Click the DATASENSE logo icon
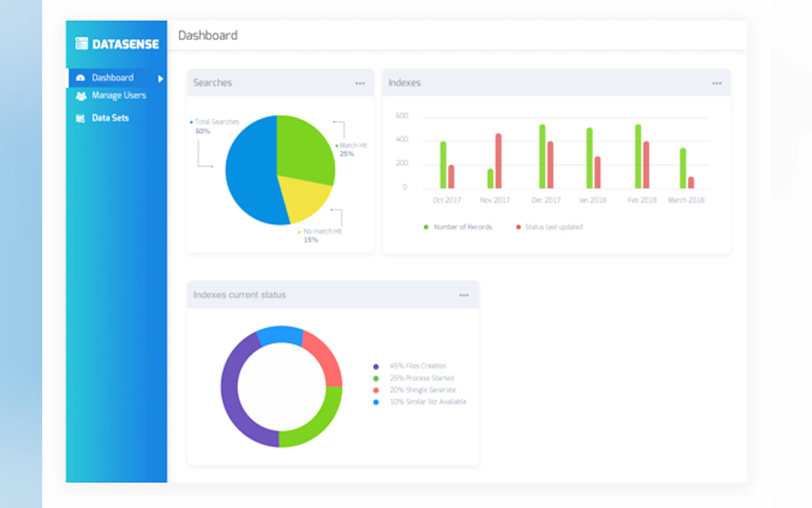 pyautogui.click(x=81, y=43)
